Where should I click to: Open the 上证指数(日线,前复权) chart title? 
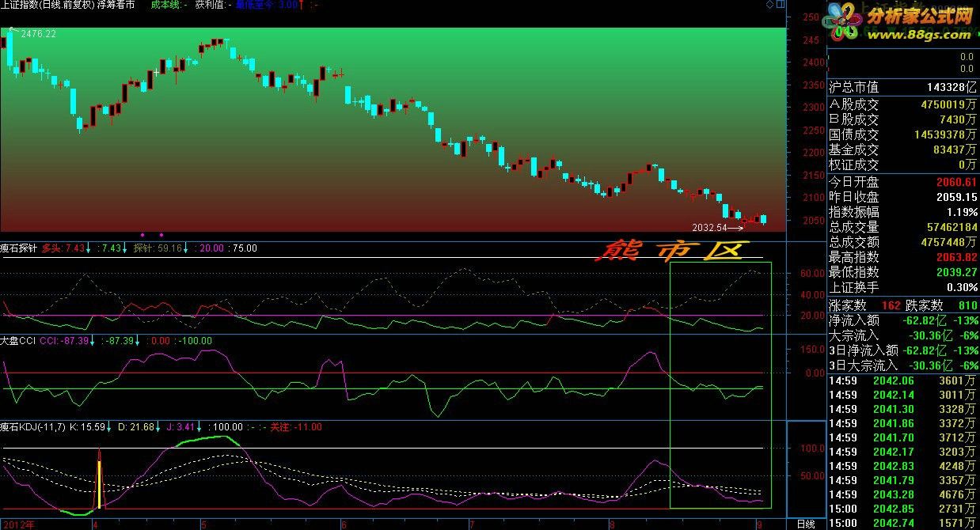pyautogui.click(x=48, y=5)
